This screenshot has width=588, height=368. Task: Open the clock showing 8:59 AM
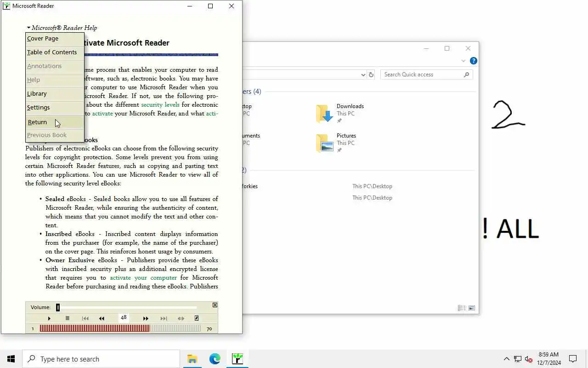pos(549,359)
